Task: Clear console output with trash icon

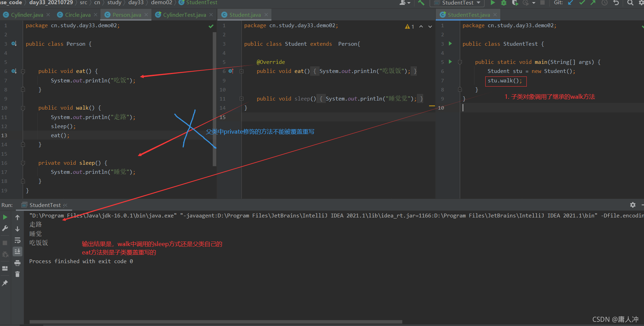Action: click(17, 274)
